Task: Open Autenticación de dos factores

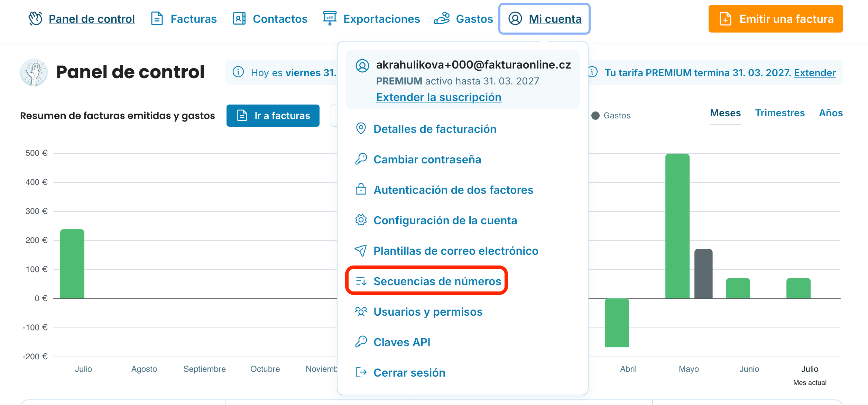Action: [453, 190]
